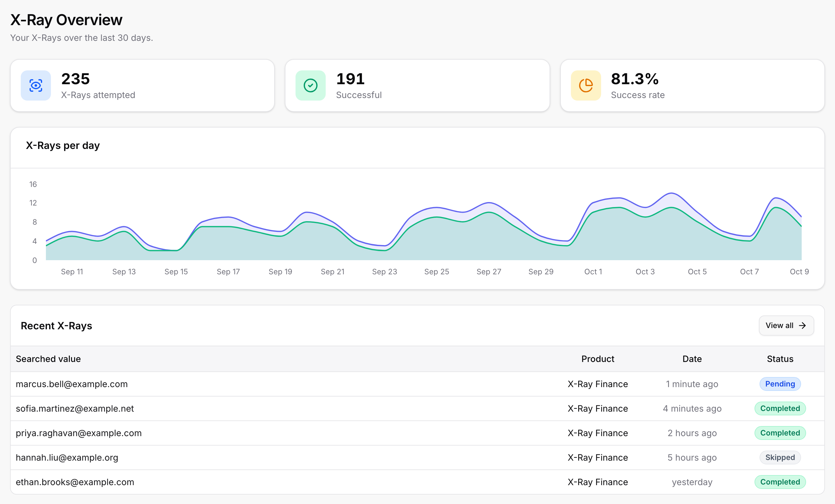Click Completed badge in sofia.martinez row
This screenshot has width=835, height=504.
(780, 408)
